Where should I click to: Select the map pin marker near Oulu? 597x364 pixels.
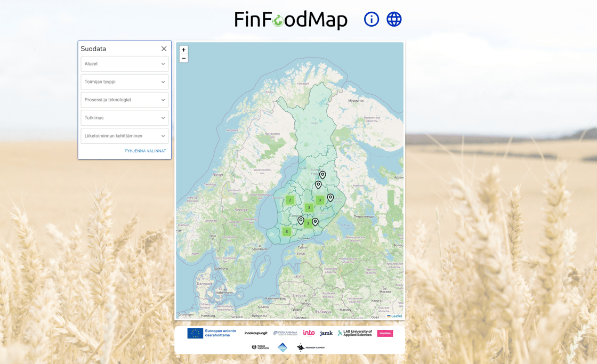point(322,174)
